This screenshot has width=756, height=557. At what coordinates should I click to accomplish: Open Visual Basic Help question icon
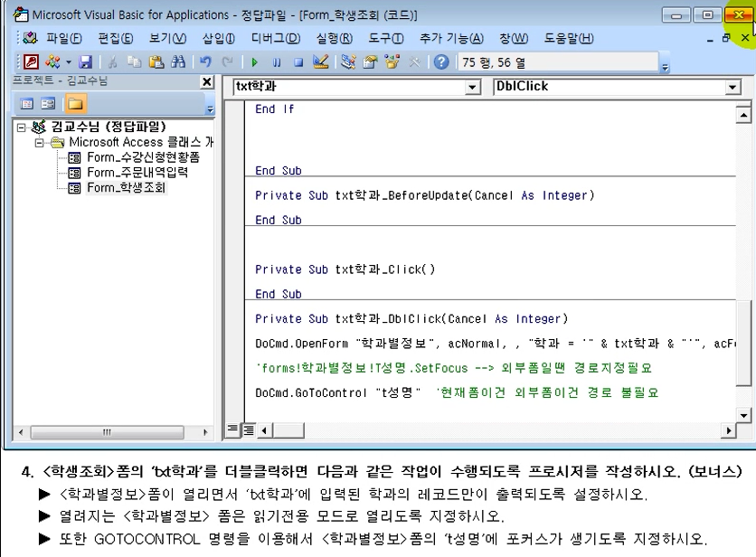(x=440, y=61)
